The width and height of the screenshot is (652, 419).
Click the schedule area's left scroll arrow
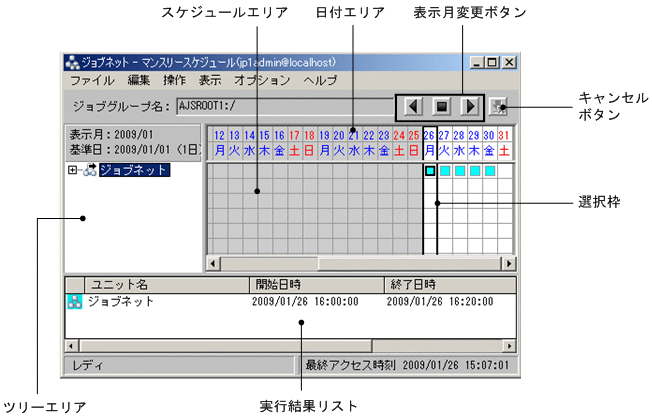pos(213,264)
